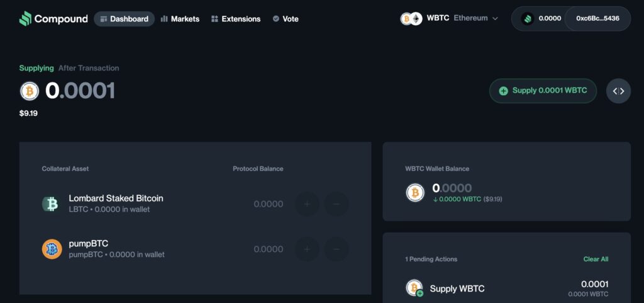The image size is (644, 303).
Task: Withdraw Lombard Staked Bitcoin with minus button
Action: [x=336, y=204]
